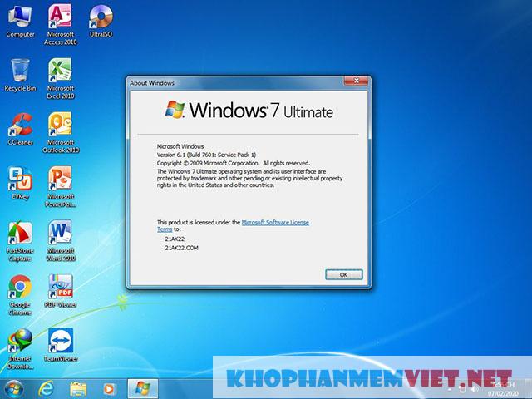Click the Recycle Bin icon

20,75
